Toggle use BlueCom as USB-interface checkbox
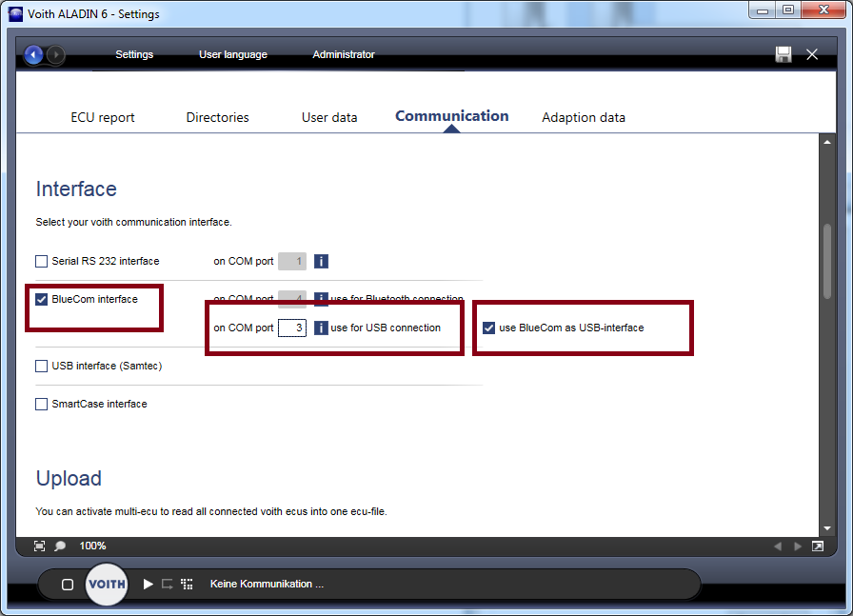The height and width of the screenshot is (616, 853). 488,328
